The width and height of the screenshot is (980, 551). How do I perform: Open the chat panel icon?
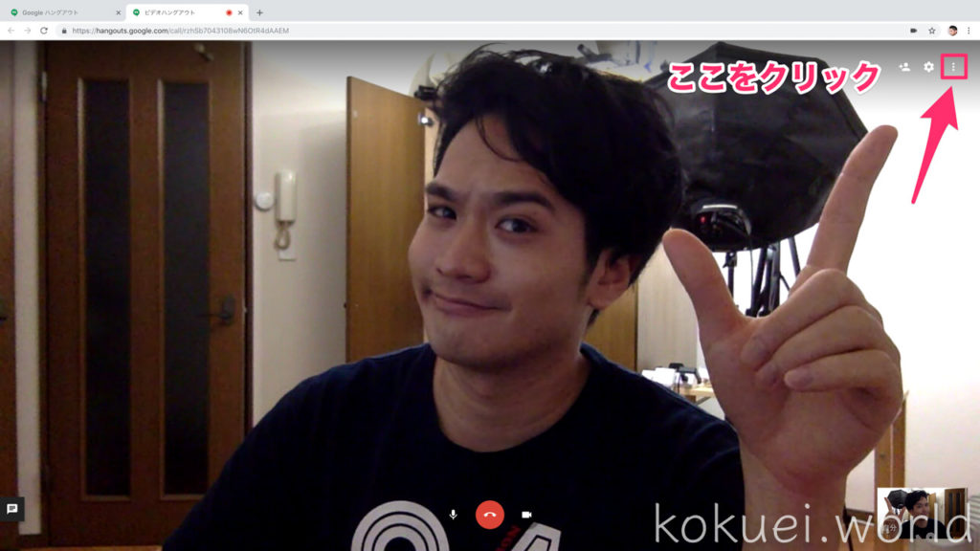point(11,509)
